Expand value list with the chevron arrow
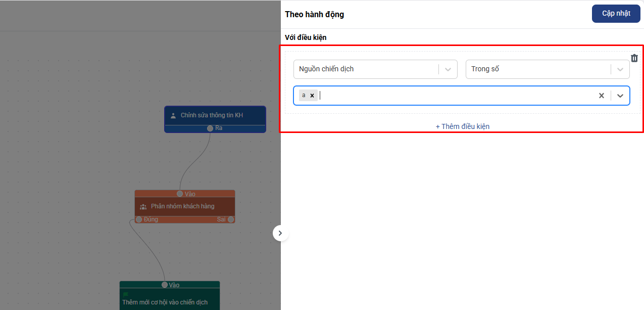644x310 pixels. click(620, 96)
